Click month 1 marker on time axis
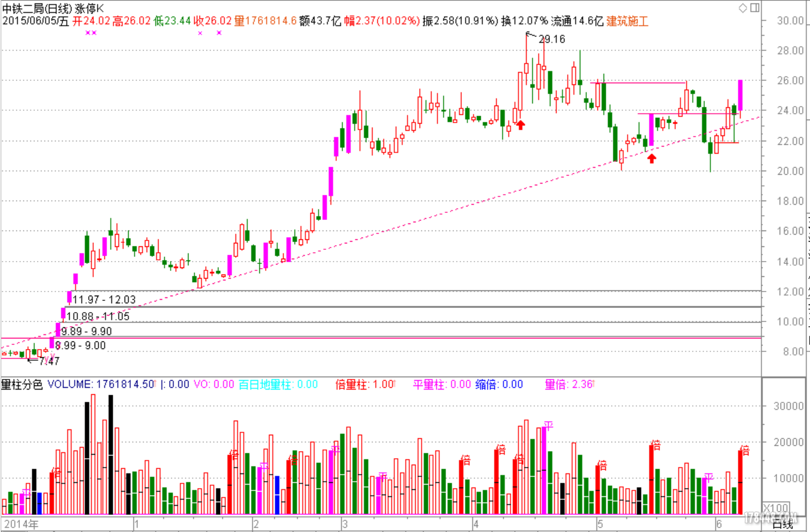 137,524
